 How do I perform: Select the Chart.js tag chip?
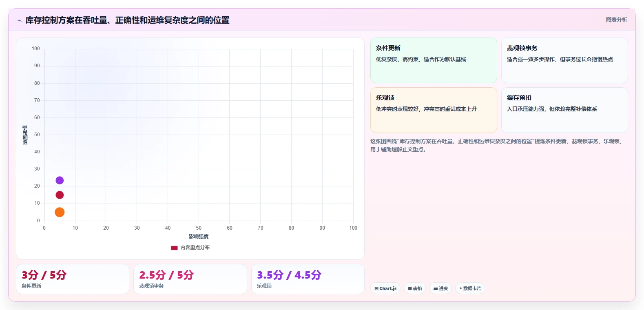[385, 288]
